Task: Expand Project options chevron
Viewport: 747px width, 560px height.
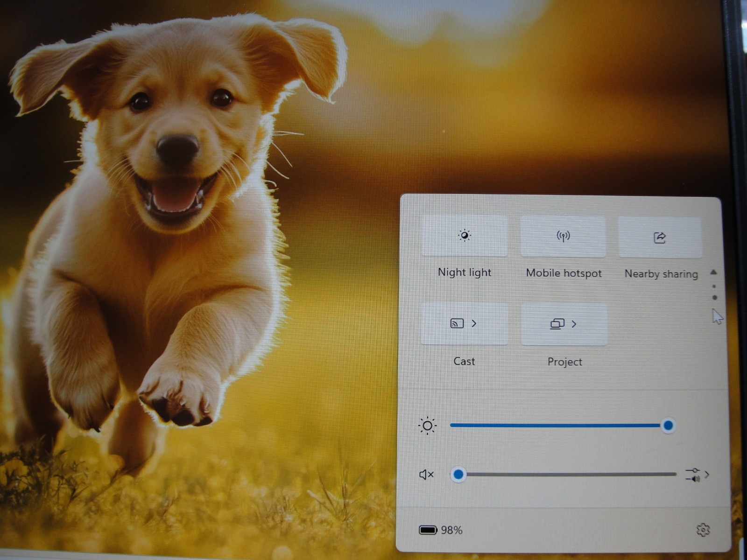Action: [574, 324]
